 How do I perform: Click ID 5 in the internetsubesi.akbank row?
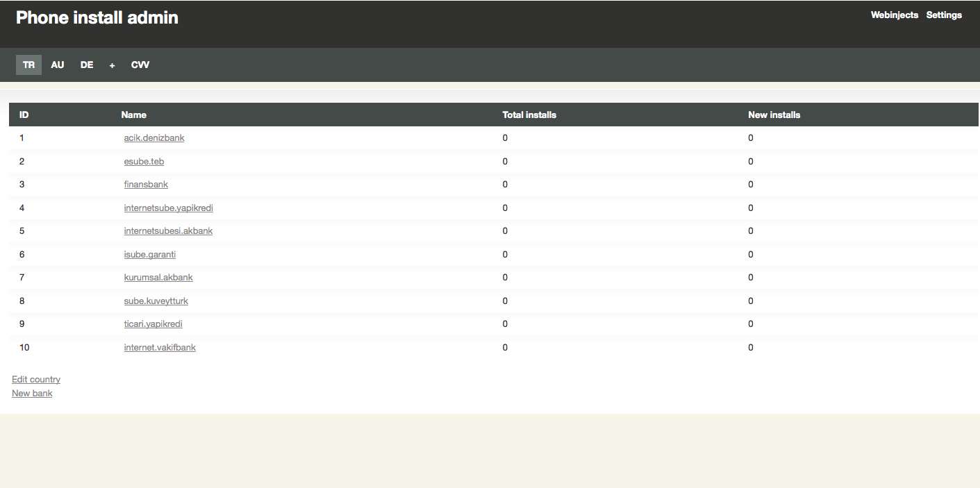22,231
